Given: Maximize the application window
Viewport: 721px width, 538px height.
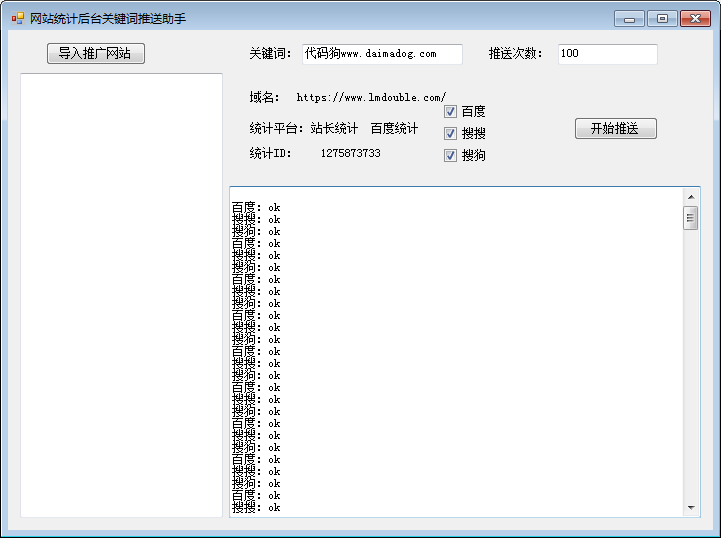Looking at the screenshot, I should [662, 19].
